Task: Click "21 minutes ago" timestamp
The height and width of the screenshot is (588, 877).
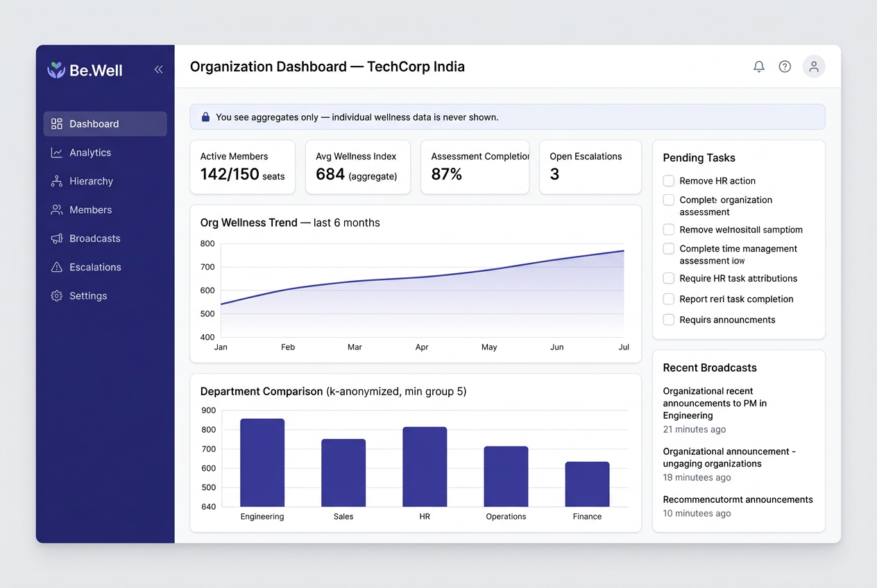Action: (x=695, y=429)
